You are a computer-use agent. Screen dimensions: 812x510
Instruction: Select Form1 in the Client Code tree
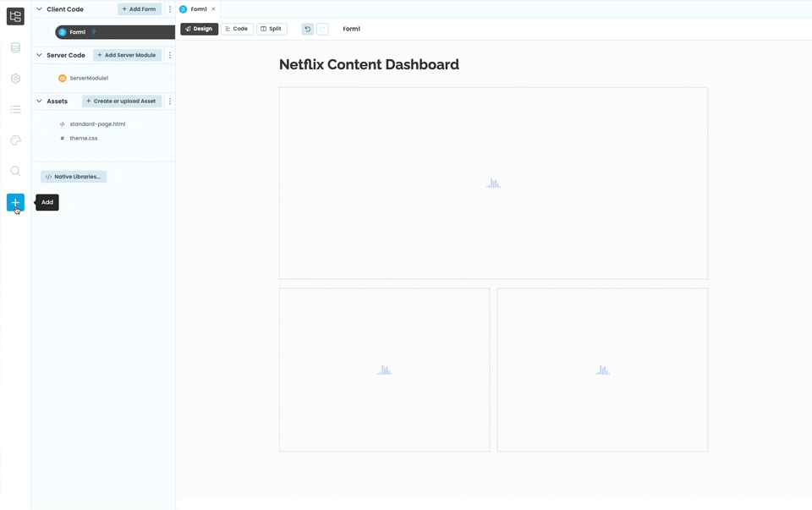tap(115, 32)
